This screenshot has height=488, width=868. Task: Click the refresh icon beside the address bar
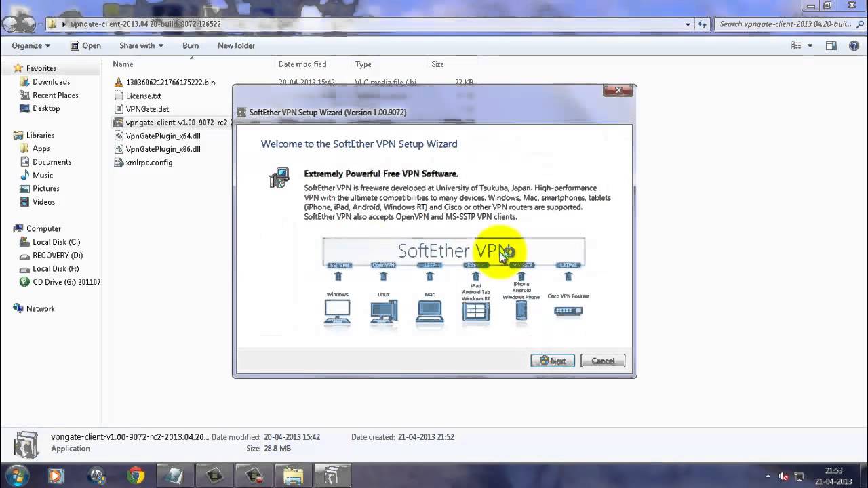point(703,24)
